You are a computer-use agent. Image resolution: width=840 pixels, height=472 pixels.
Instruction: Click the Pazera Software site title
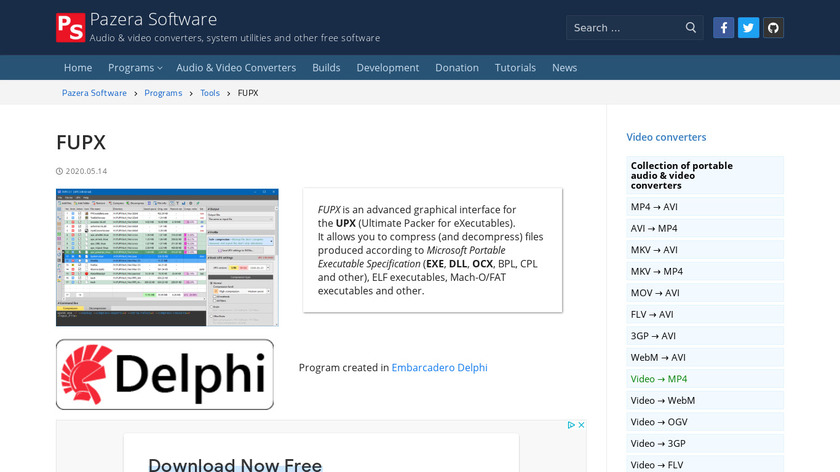click(153, 19)
